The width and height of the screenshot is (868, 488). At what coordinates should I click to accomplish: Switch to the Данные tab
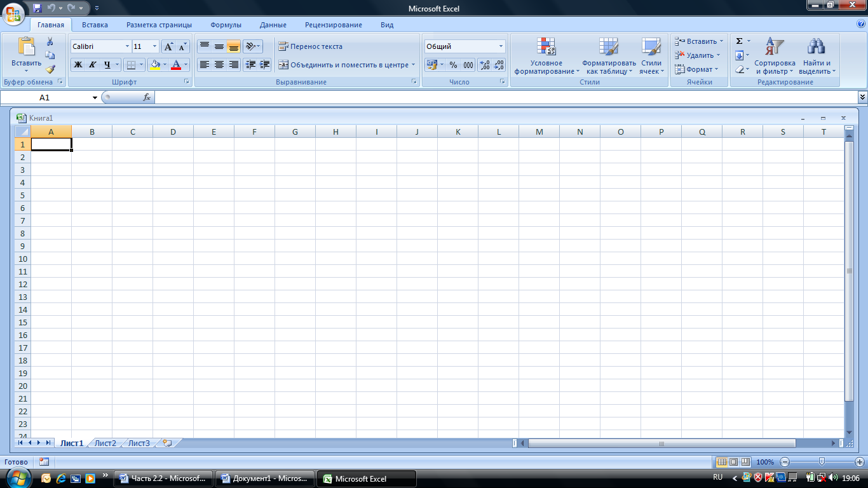273,25
